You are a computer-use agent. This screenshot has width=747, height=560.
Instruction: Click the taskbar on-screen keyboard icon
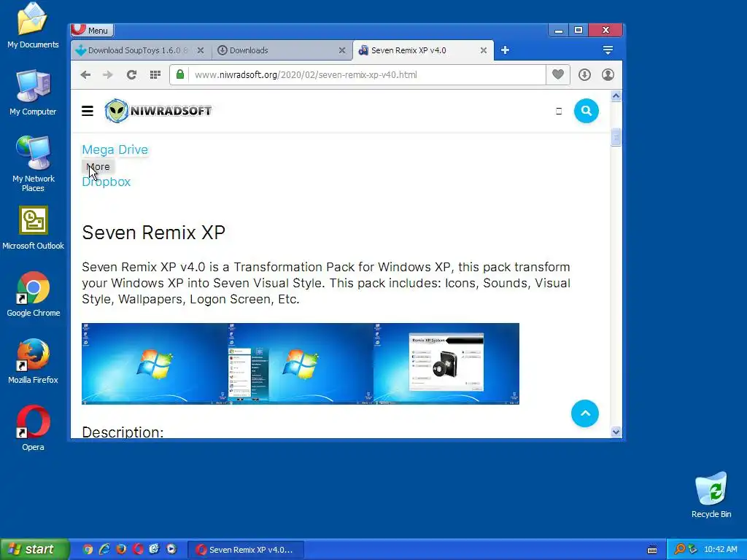tap(652, 550)
